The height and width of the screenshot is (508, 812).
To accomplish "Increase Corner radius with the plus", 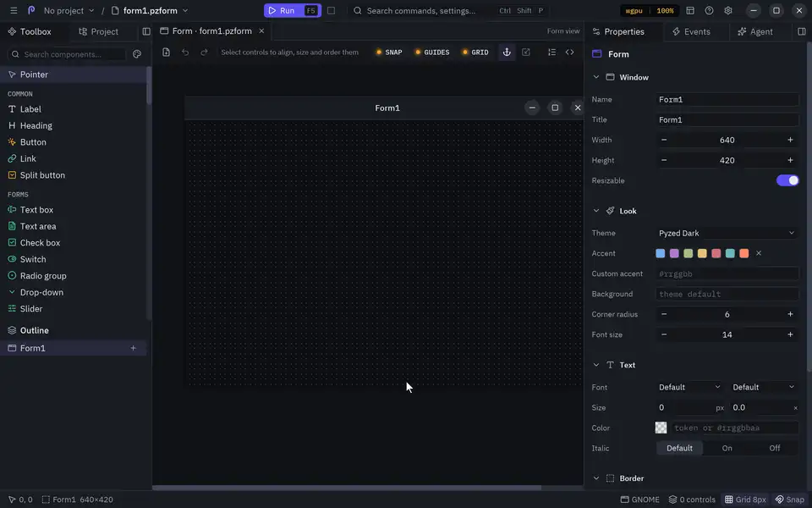I will coord(790,314).
